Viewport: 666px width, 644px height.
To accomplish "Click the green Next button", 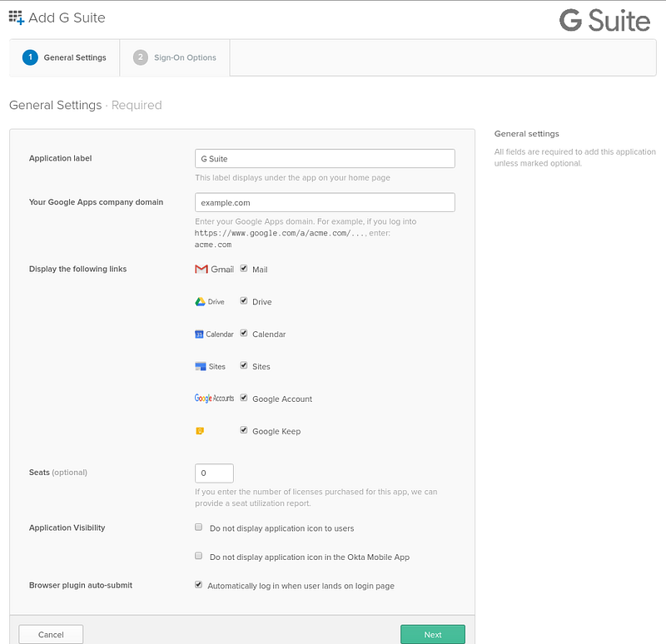I will 432,634.
